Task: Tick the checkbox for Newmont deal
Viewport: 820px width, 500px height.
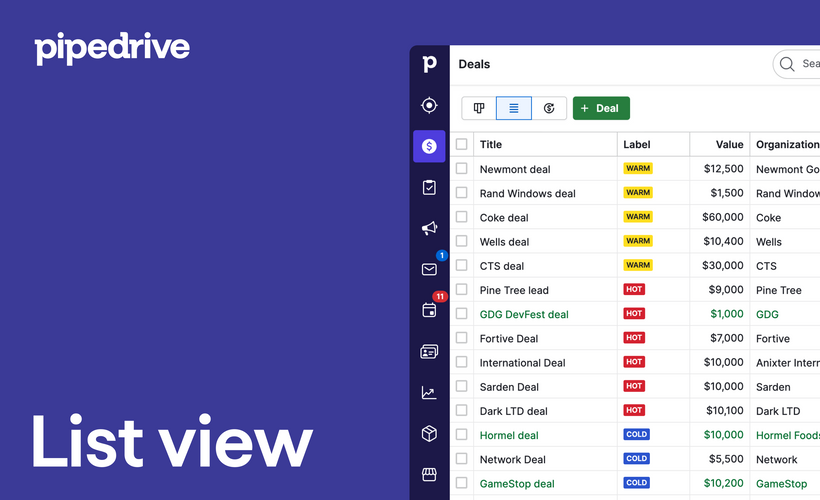Action: click(x=462, y=169)
